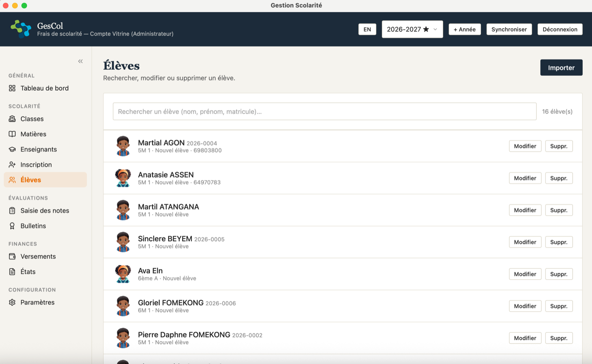592x364 pixels.
Task: Navigate to États
Action: point(45,272)
